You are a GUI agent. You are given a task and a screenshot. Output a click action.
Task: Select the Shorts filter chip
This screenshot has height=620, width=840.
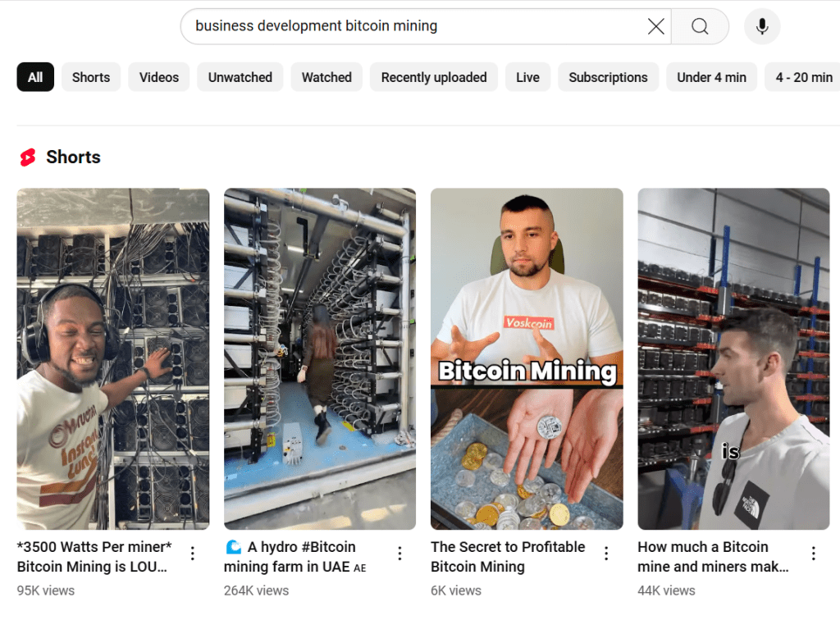pyautogui.click(x=90, y=76)
